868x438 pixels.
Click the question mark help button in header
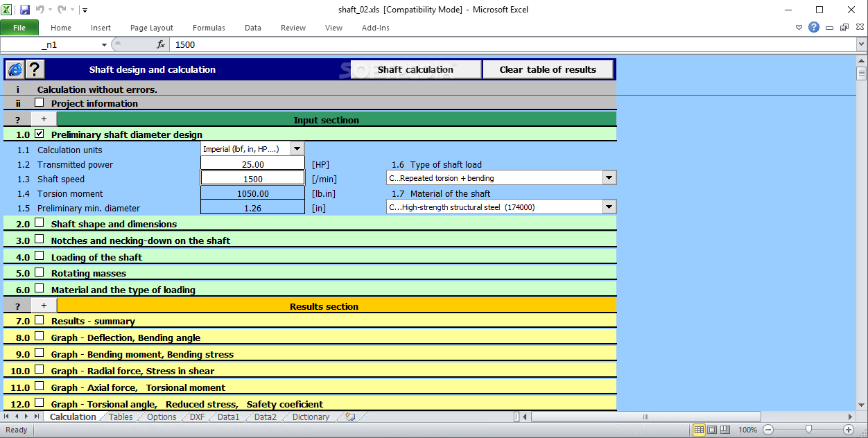pos(35,69)
